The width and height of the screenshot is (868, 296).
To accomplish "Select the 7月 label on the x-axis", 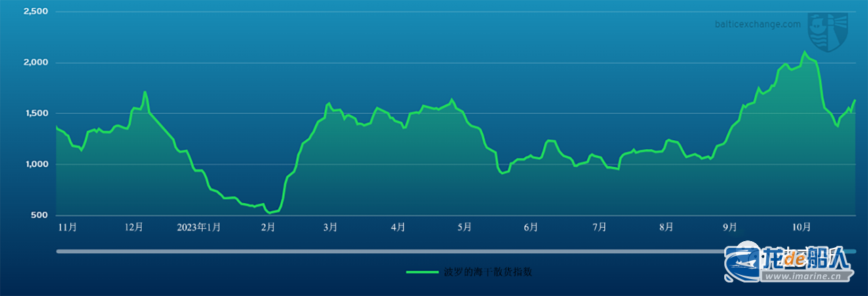I will click(599, 228).
